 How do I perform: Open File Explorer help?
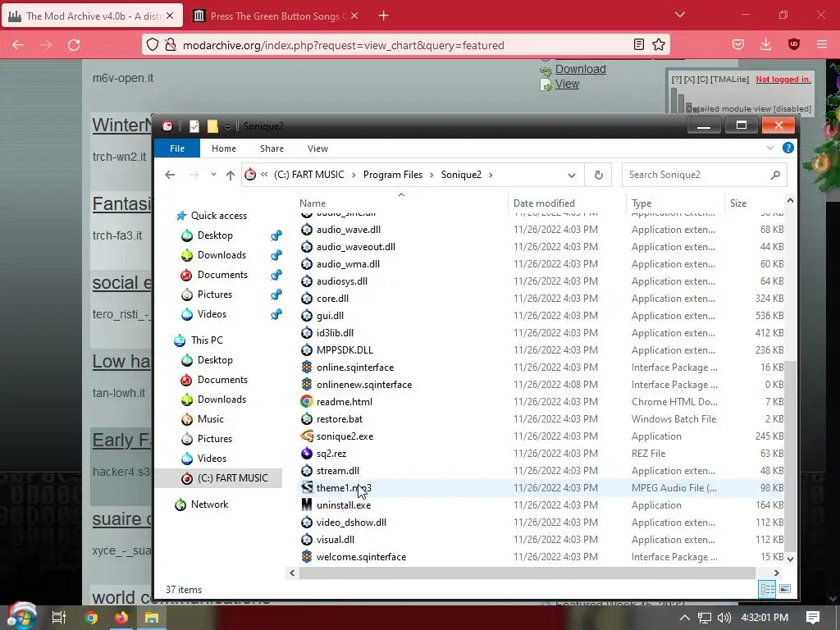pyautogui.click(x=787, y=148)
